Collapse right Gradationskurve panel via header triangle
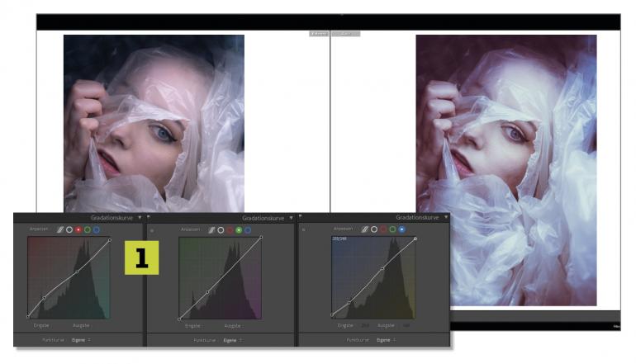Image resolution: width=636 pixels, height=364 pixels. tap(446, 217)
